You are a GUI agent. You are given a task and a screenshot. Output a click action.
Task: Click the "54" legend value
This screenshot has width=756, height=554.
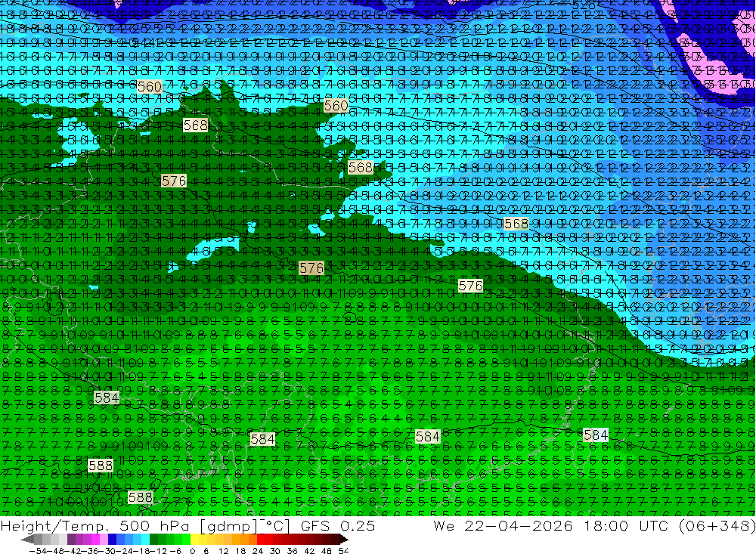tap(343, 551)
